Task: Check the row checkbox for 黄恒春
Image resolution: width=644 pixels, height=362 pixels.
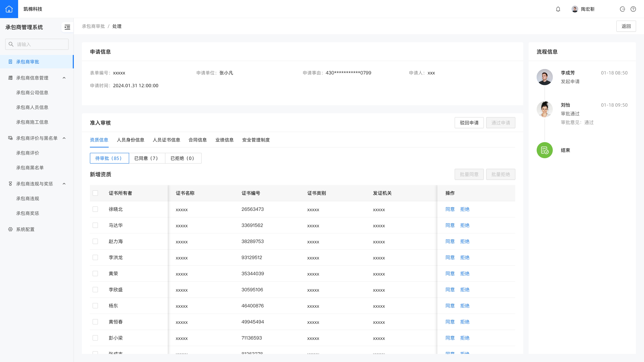Action: [95, 322]
